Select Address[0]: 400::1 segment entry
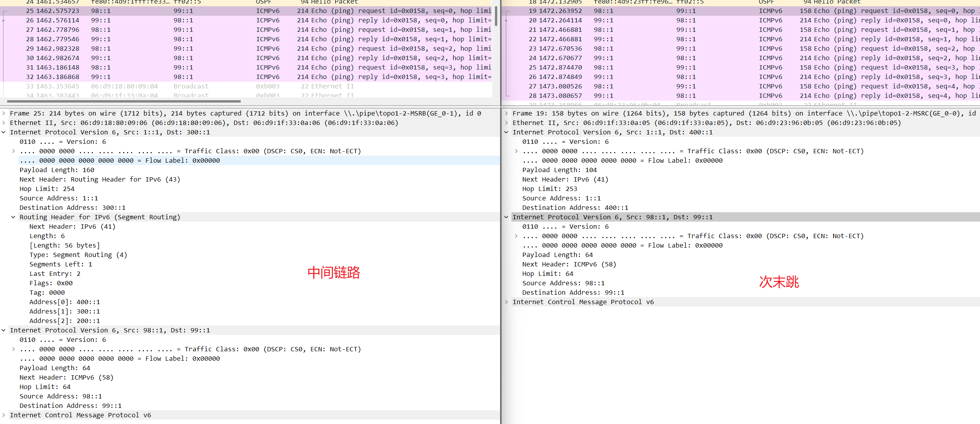Screen dimensions: 980x424 coord(65,302)
